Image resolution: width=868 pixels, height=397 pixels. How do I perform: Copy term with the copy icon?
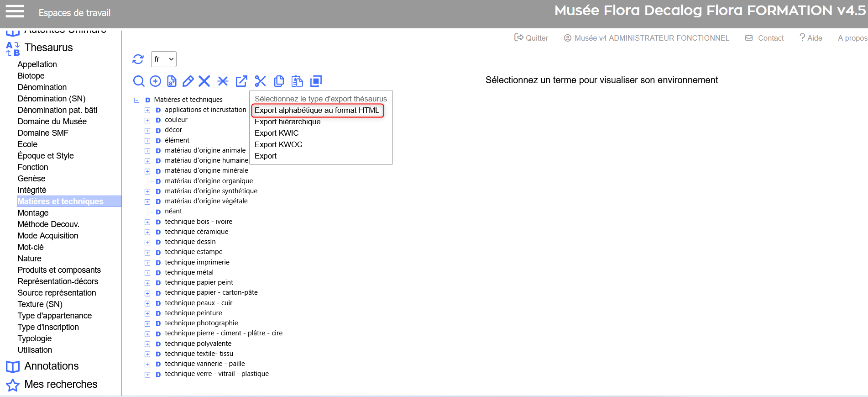(279, 81)
